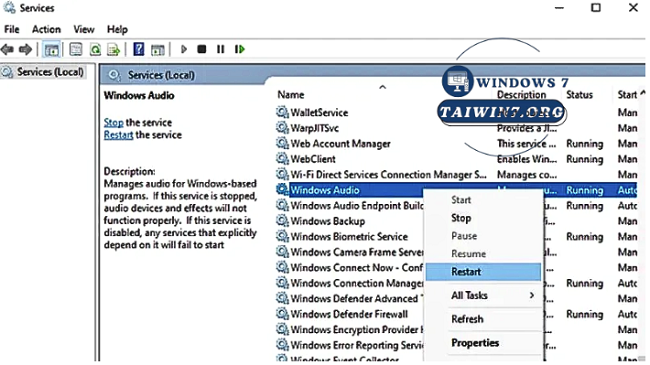Click the Forward arrow toolbar icon
Viewport: 650px width, 365px height.
tap(25, 49)
